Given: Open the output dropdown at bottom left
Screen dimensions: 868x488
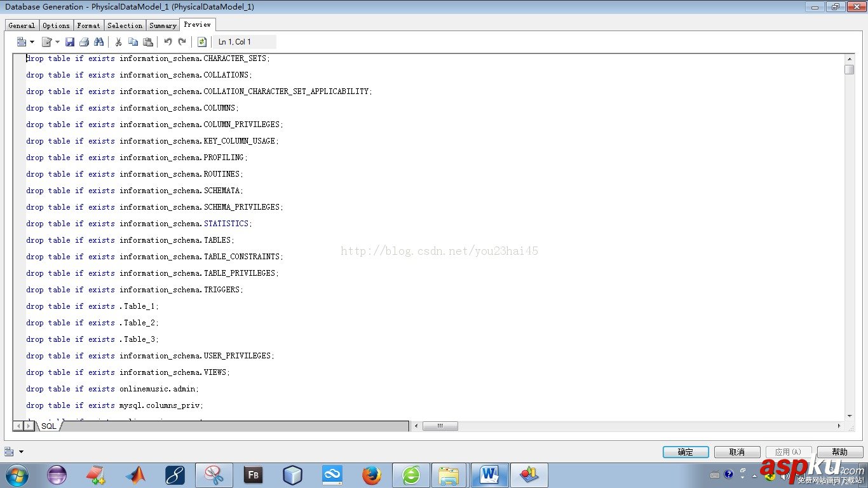Looking at the screenshot, I should tap(20, 451).
